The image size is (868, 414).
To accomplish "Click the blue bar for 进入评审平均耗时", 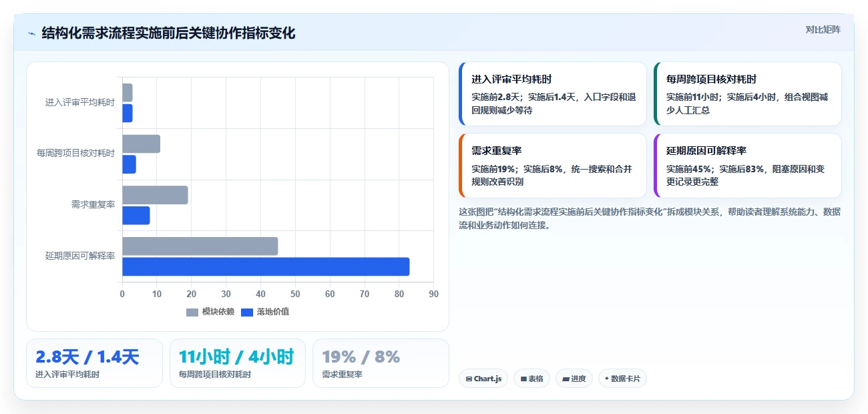I will pos(127,113).
